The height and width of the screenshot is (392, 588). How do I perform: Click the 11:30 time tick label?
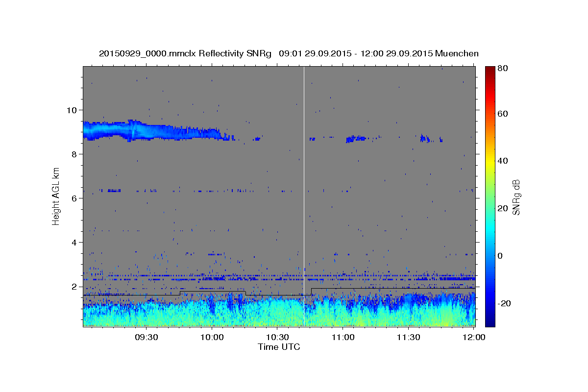coord(408,338)
